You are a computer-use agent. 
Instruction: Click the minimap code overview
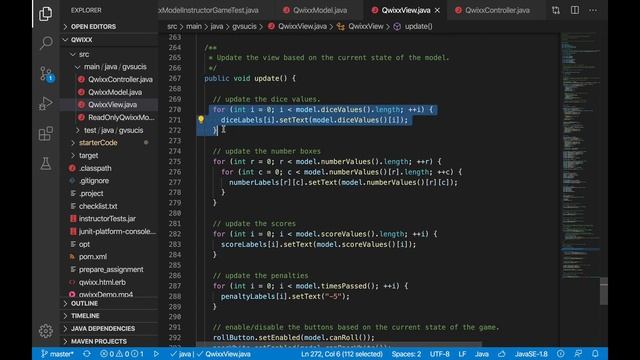click(x=580, y=155)
